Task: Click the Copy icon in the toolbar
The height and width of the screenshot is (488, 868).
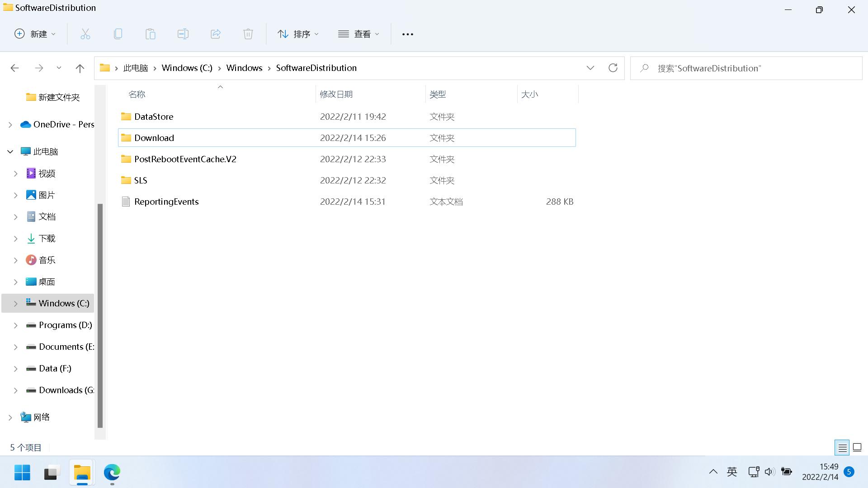Action: click(x=118, y=34)
